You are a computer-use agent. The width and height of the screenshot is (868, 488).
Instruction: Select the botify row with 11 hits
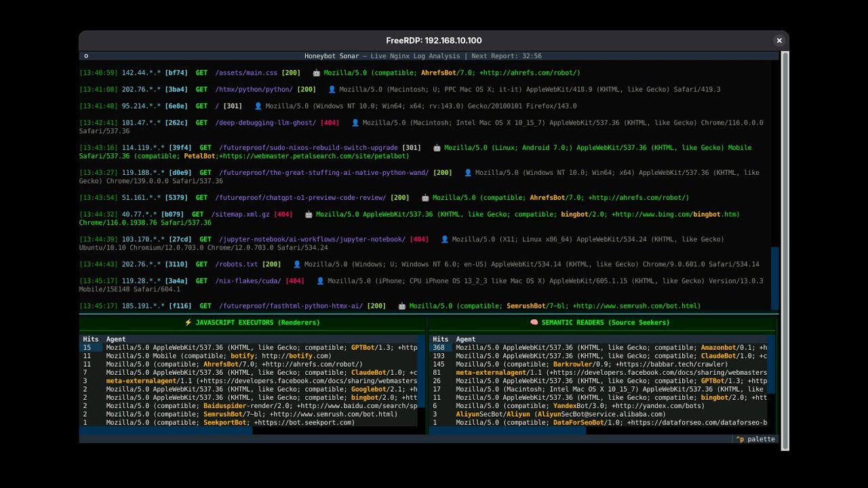coord(249,356)
